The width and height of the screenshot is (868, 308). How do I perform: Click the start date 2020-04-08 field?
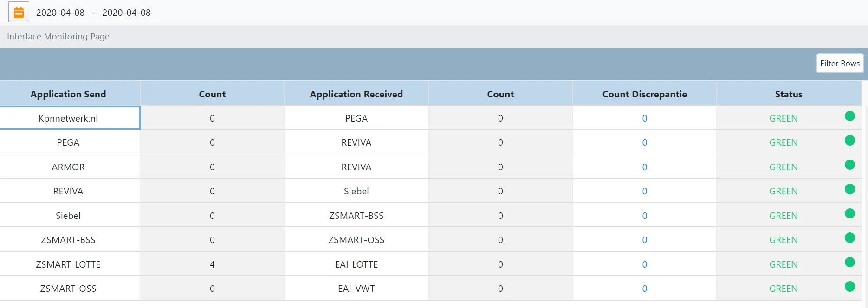60,13
